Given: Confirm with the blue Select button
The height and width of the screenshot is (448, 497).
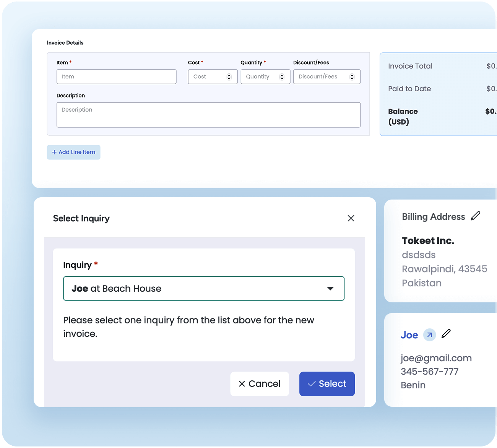Looking at the screenshot, I should (x=327, y=384).
